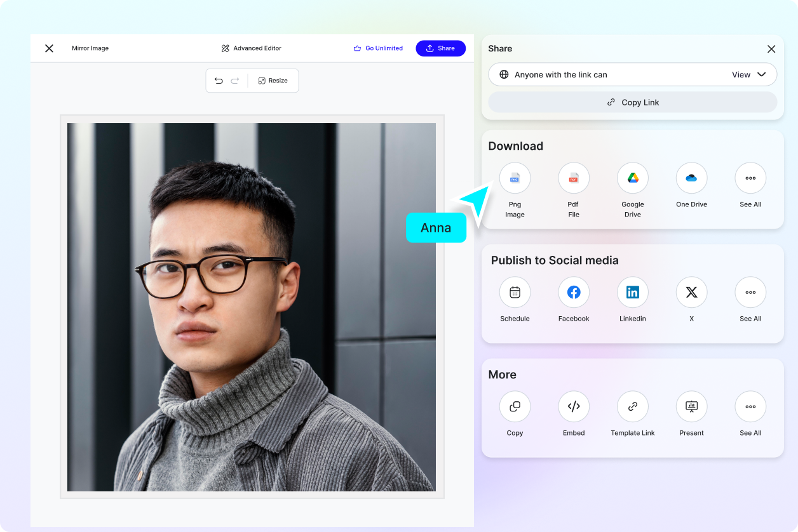The height and width of the screenshot is (532, 798).
Task: Share the design on LinkedIn
Action: [632, 292]
